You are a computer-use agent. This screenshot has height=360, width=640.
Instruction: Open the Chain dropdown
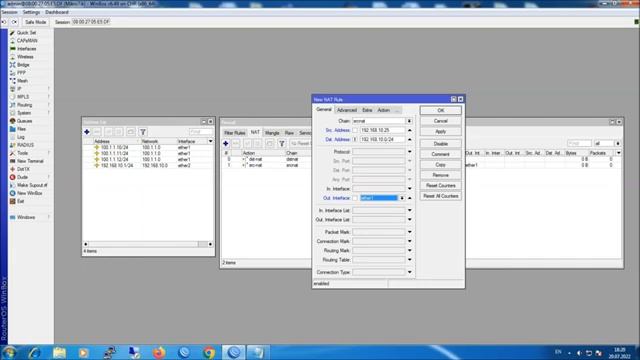(409, 121)
